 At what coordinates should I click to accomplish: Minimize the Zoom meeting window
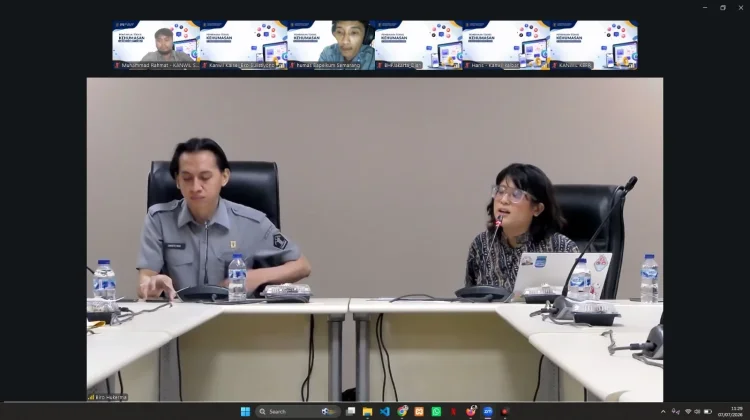pos(705,8)
